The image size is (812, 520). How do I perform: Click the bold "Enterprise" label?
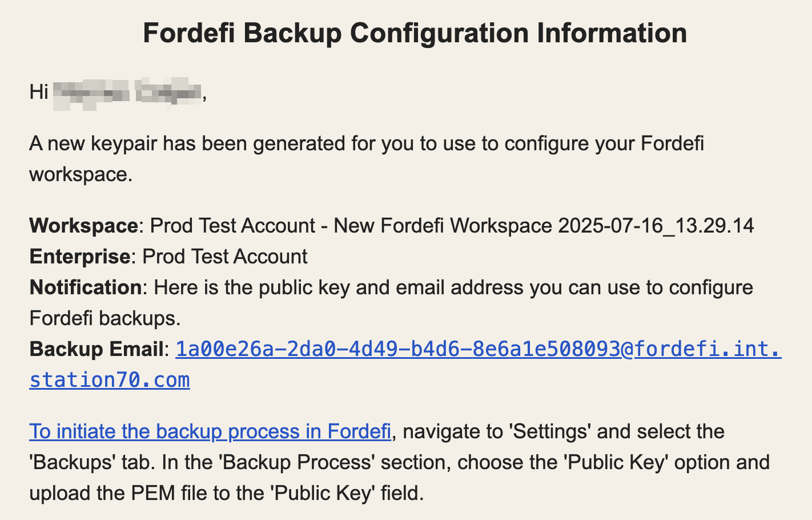[80, 257]
